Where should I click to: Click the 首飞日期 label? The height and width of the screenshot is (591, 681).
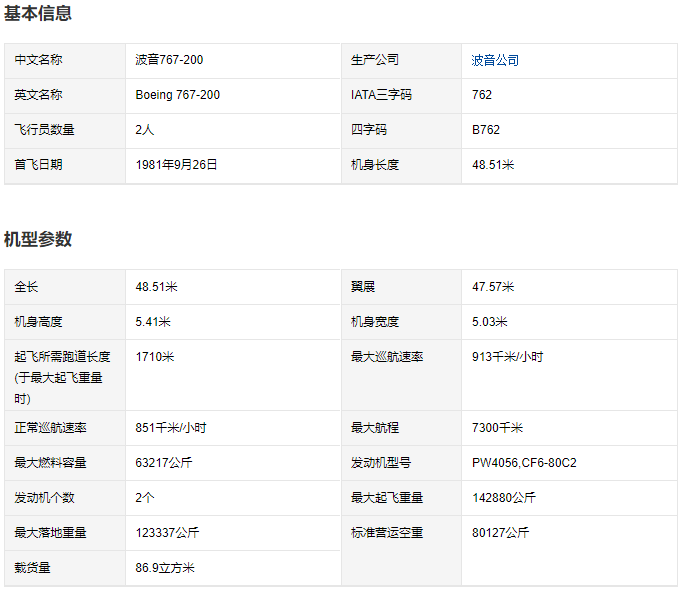[x=38, y=165]
